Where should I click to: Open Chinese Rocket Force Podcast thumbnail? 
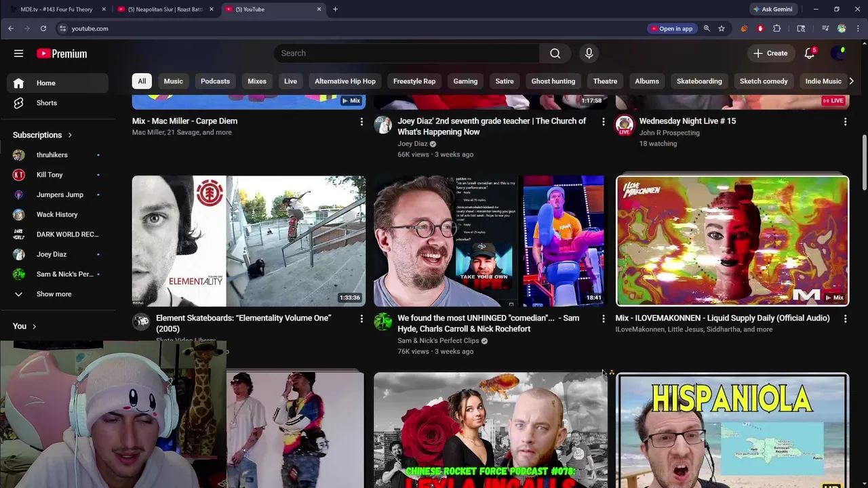pos(490,431)
